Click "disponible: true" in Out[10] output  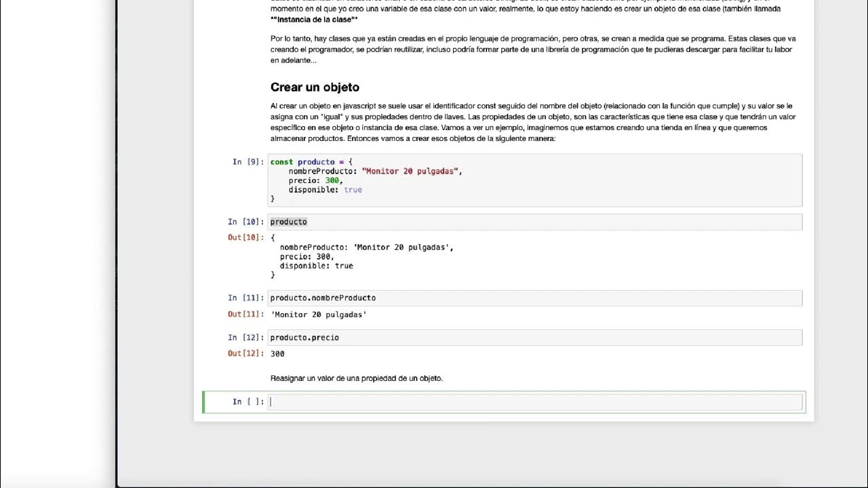click(x=317, y=266)
